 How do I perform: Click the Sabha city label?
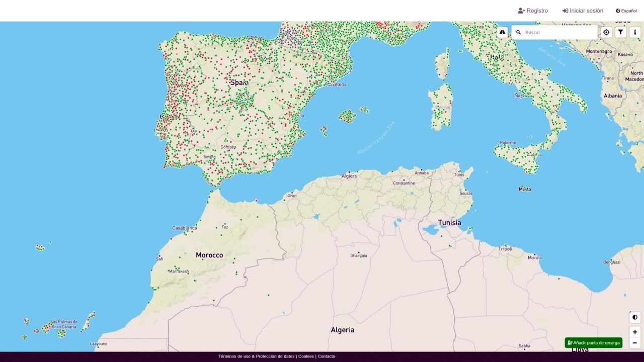pos(525,346)
